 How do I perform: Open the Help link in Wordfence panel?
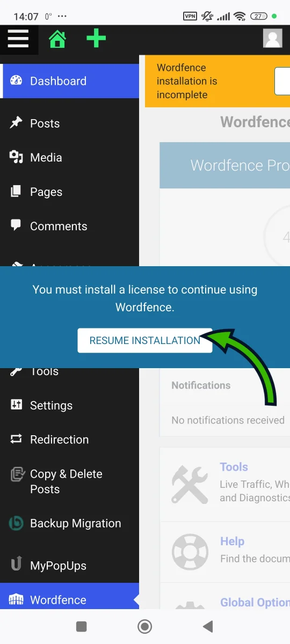[x=232, y=541]
